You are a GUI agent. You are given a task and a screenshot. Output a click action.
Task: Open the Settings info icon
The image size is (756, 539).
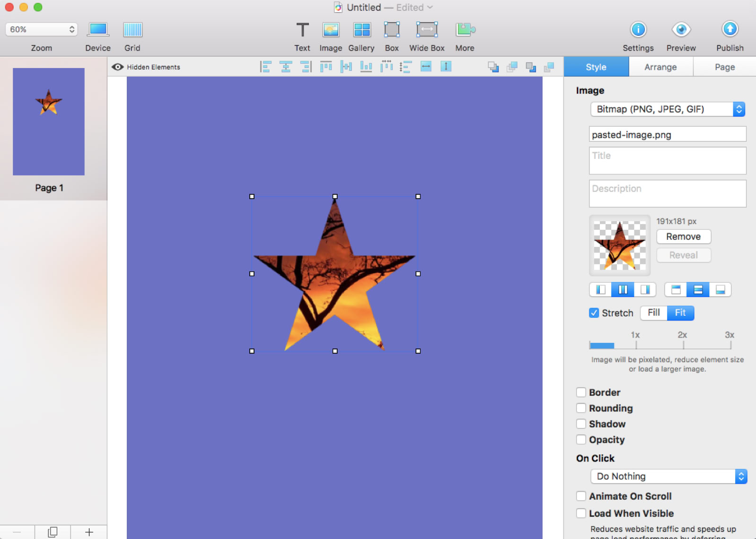(638, 30)
